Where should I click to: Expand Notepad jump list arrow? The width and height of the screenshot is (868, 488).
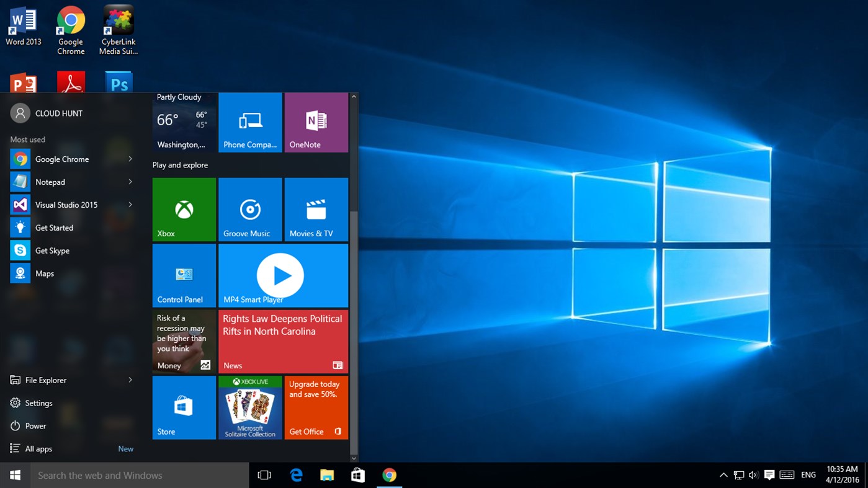click(x=130, y=182)
